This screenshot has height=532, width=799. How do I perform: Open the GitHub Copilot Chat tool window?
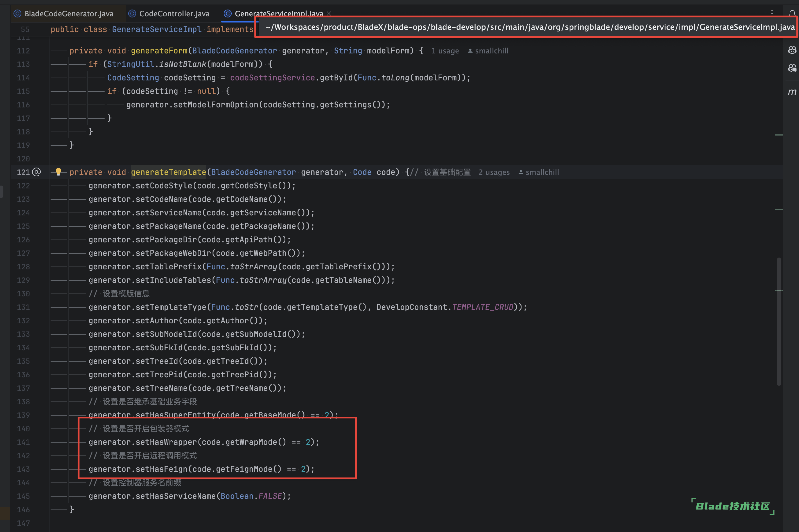tap(792, 68)
